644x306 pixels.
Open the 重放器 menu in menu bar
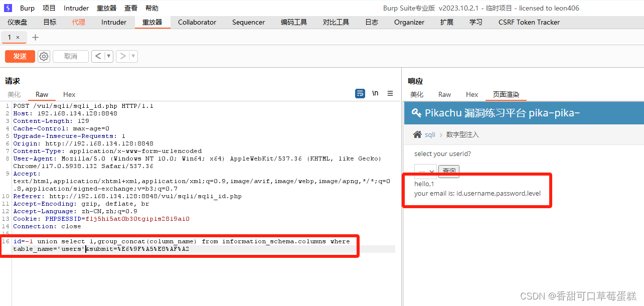click(106, 8)
